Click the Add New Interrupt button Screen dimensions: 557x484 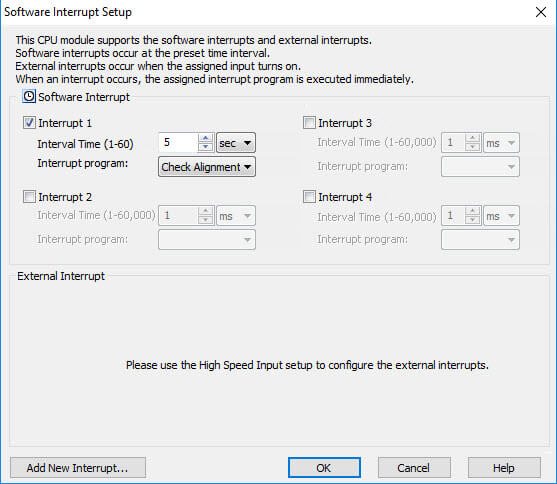coord(78,468)
